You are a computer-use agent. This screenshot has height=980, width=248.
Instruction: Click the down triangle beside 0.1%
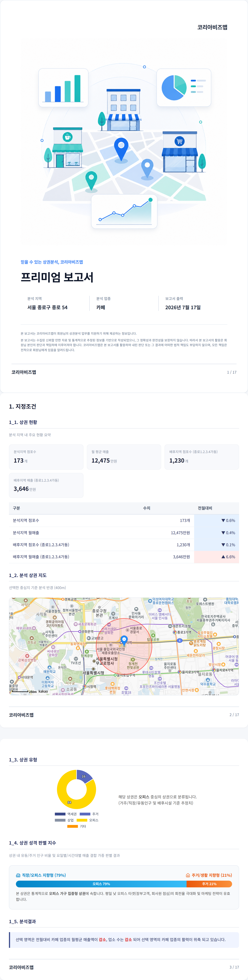tap(223, 545)
